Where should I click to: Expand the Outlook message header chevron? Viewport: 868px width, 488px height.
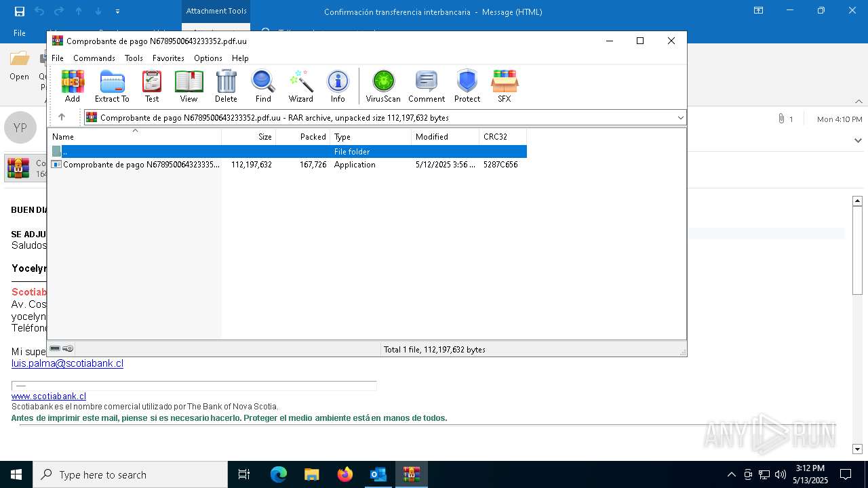coord(858,140)
